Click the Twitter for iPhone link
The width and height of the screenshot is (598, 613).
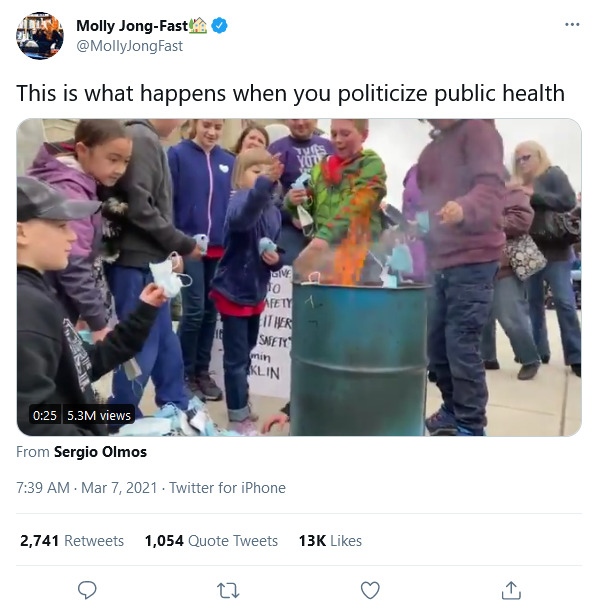227,488
